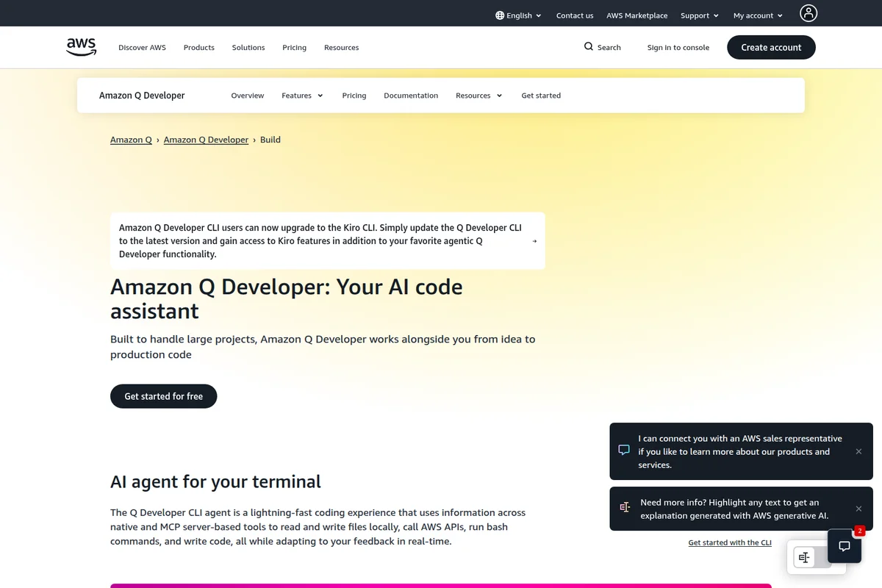This screenshot has height=588, width=882.
Task: Dismiss the Need more info notification
Action: (x=858, y=509)
